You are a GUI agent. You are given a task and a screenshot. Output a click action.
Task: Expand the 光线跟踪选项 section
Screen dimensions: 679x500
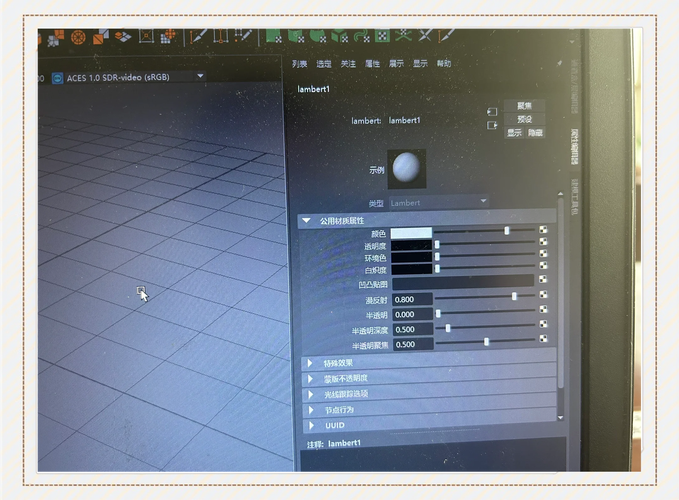pyautogui.click(x=310, y=394)
